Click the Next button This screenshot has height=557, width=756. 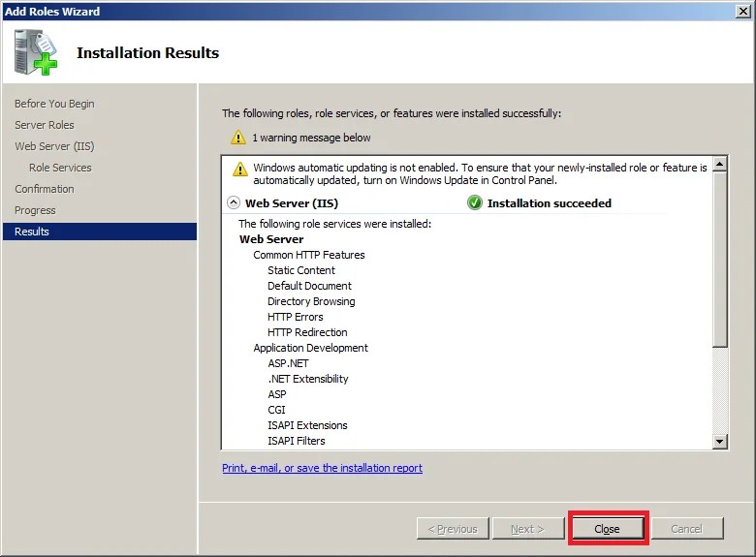[x=528, y=529]
